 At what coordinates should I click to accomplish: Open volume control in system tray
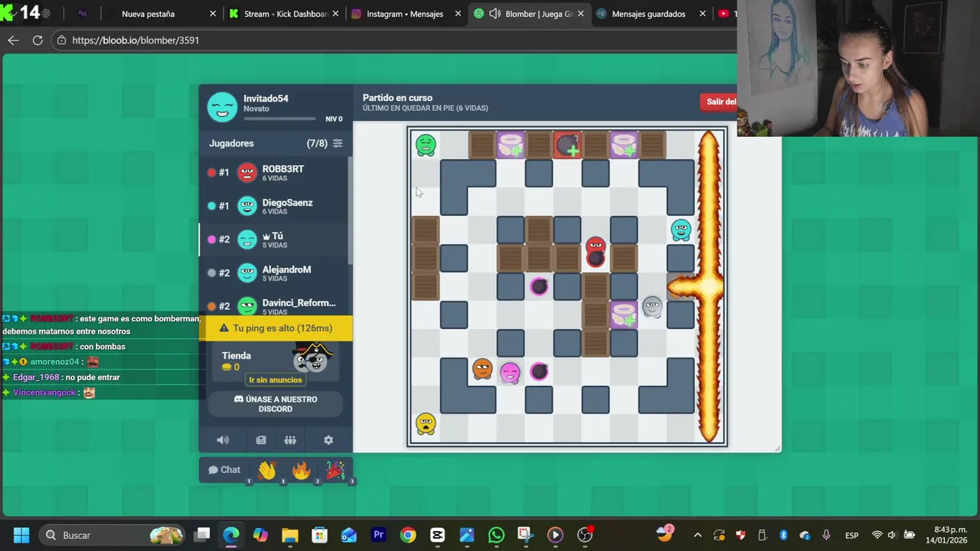coord(893,535)
